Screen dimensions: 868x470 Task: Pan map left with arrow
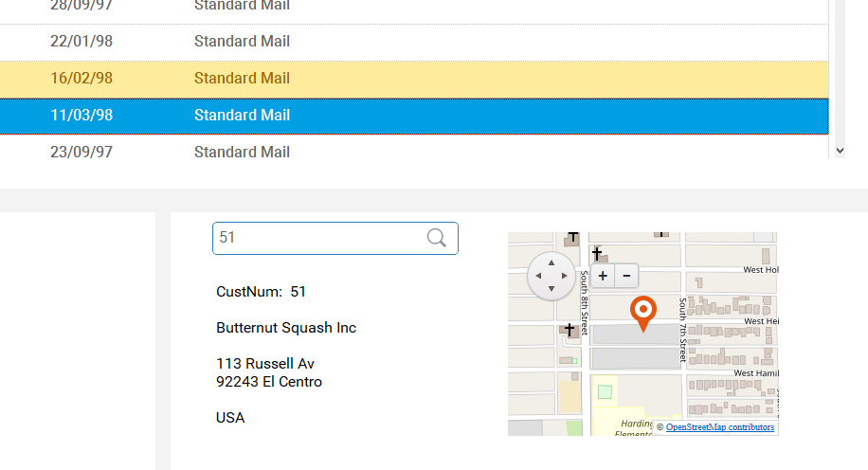pos(538,276)
